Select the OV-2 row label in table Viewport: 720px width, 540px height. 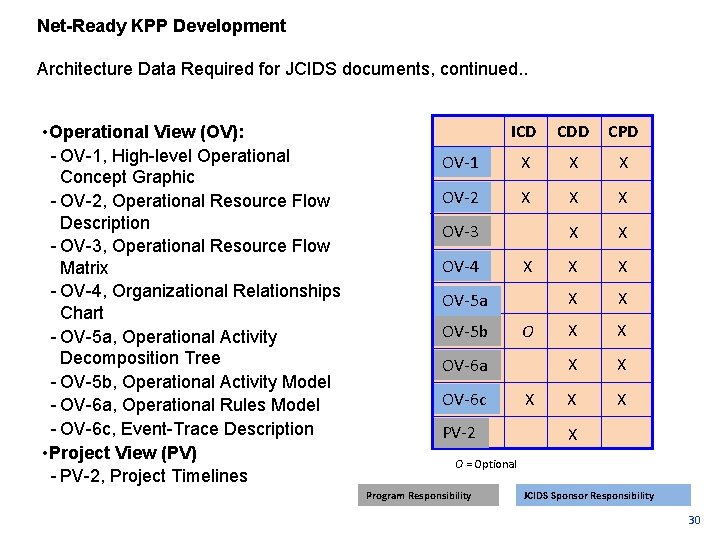(462, 197)
